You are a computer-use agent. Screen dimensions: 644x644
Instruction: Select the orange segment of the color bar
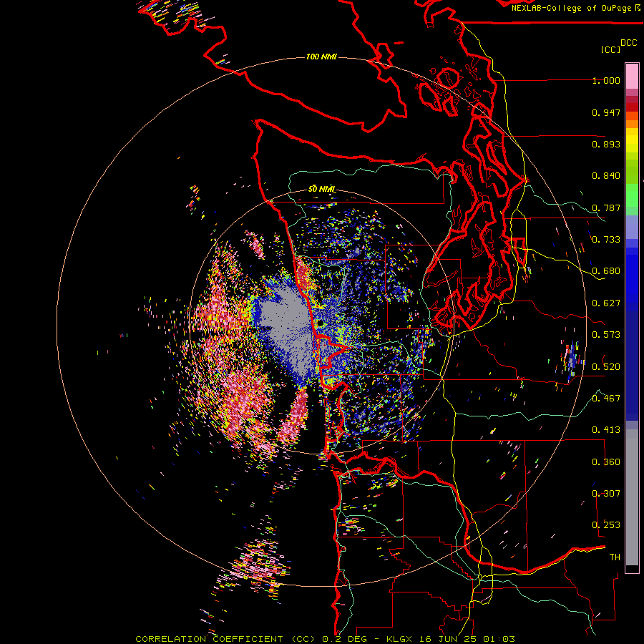coord(632,120)
